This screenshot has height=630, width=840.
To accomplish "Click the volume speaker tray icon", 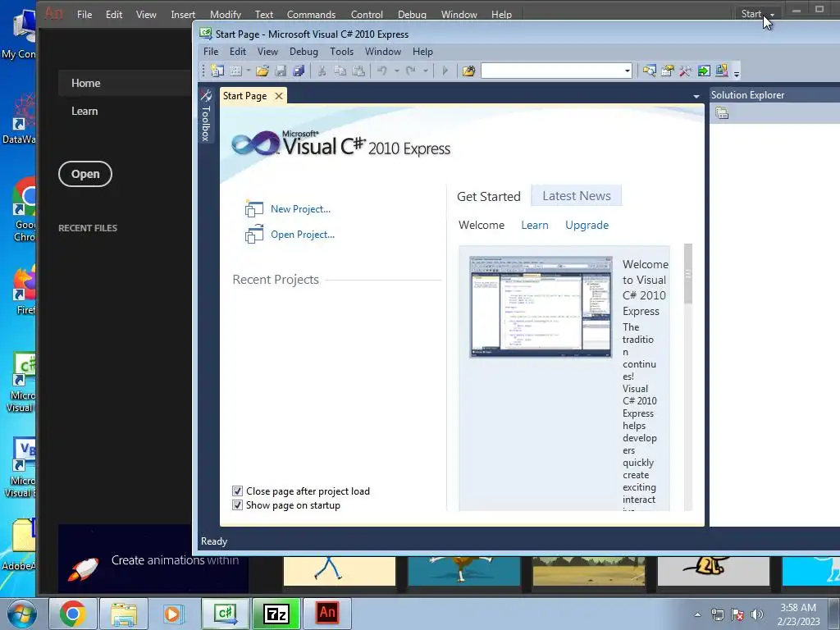I will pos(756,614).
